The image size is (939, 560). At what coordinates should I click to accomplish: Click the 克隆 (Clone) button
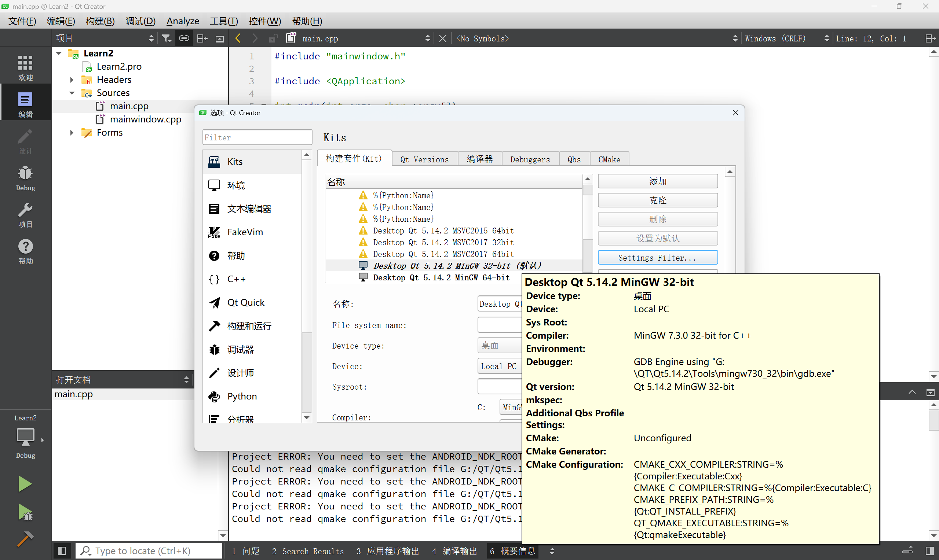click(658, 200)
